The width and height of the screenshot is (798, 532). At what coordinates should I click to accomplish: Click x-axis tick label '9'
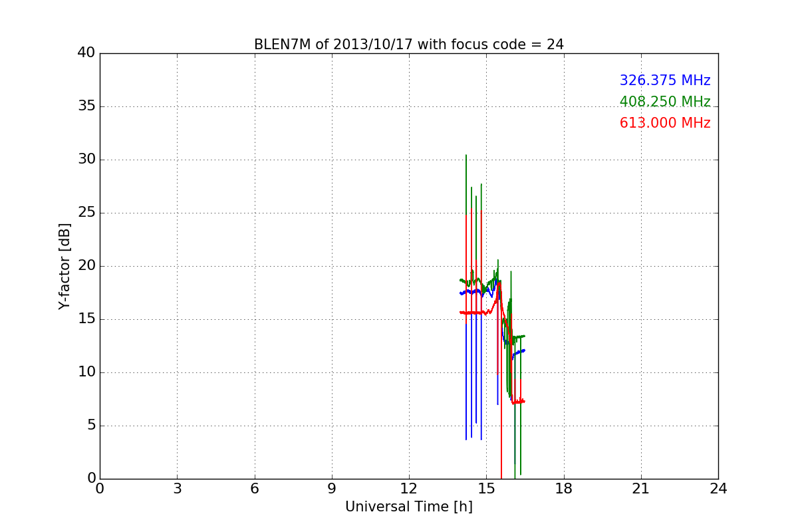pyautogui.click(x=332, y=489)
